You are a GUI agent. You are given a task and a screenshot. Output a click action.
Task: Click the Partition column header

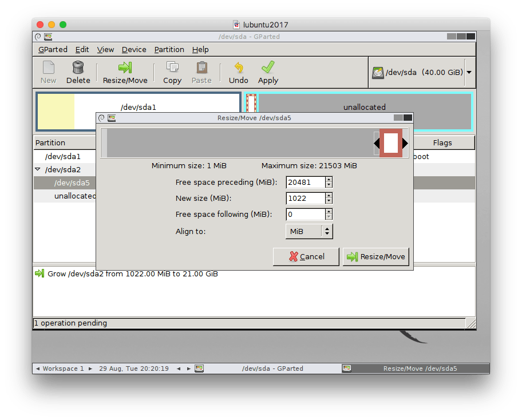65,143
